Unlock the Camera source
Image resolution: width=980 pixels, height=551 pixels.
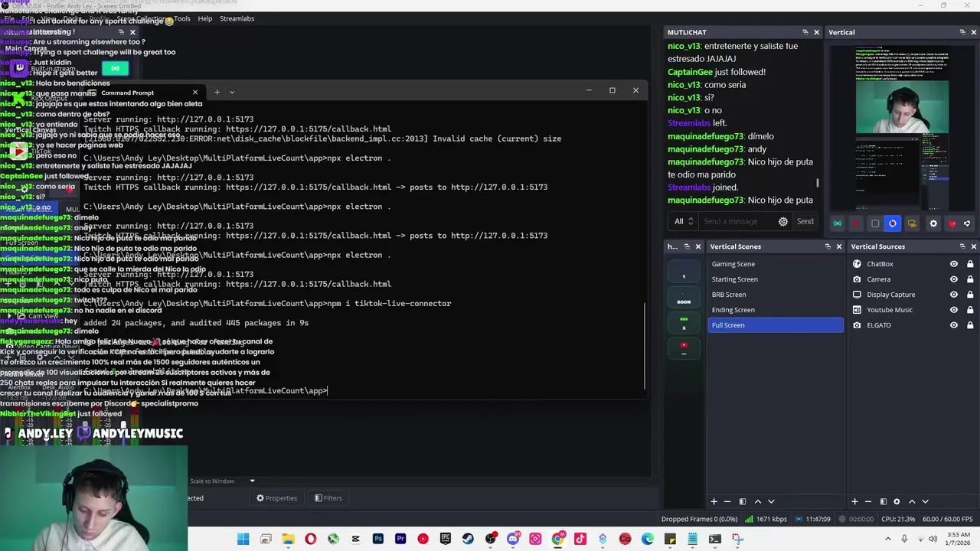(969, 279)
